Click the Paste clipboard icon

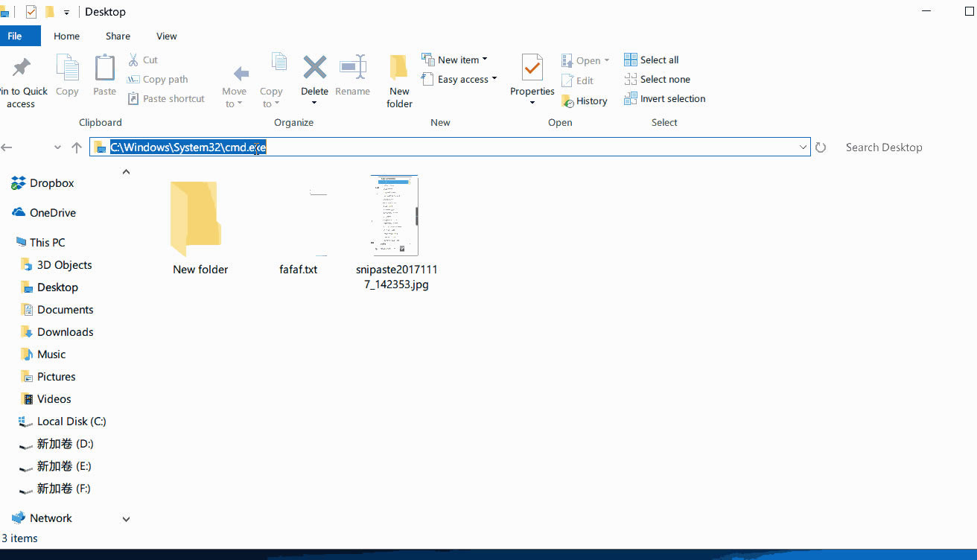(x=104, y=68)
